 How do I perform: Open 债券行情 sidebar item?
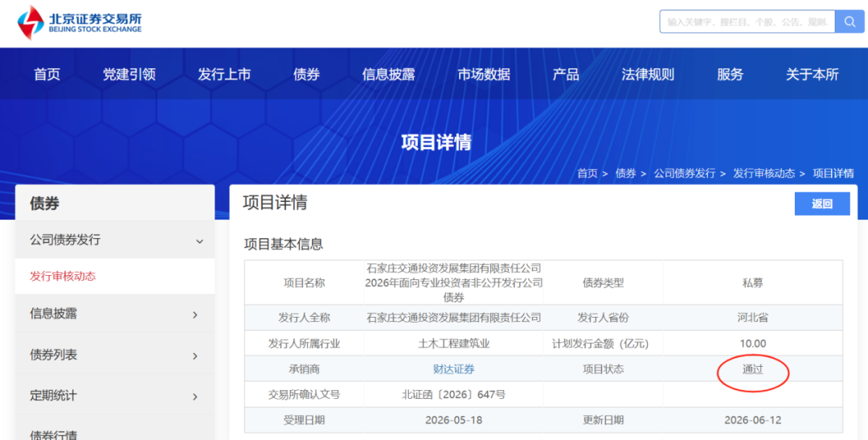[x=54, y=434]
